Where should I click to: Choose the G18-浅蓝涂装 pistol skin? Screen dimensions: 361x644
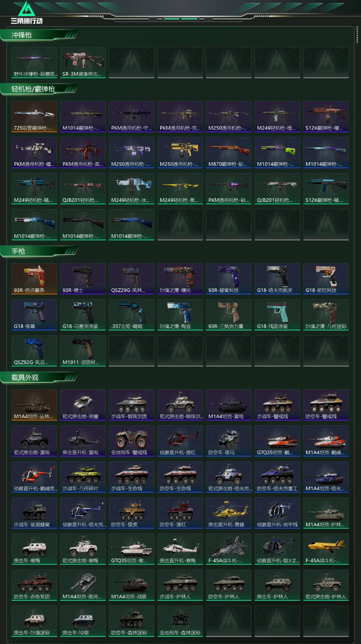(277, 315)
